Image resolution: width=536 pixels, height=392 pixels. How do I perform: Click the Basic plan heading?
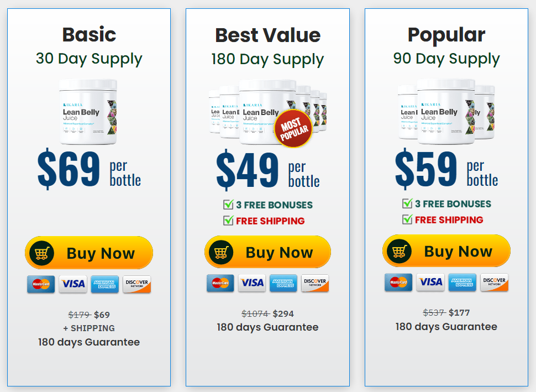(89, 34)
